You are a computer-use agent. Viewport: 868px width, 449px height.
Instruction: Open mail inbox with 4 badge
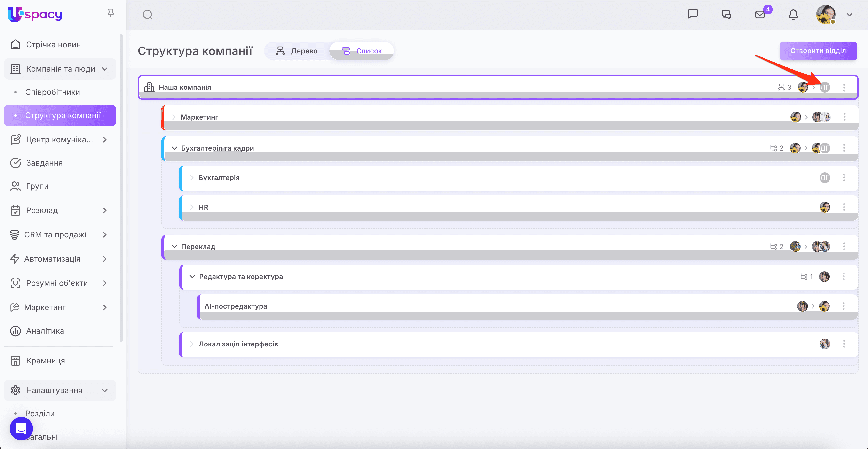[760, 15]
